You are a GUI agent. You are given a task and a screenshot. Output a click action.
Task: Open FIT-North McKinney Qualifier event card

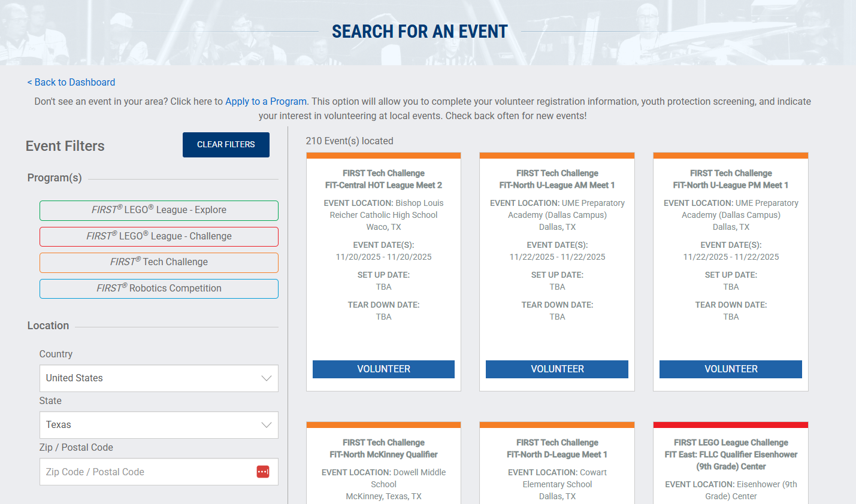pyautogui.click(x=383, y=454)
